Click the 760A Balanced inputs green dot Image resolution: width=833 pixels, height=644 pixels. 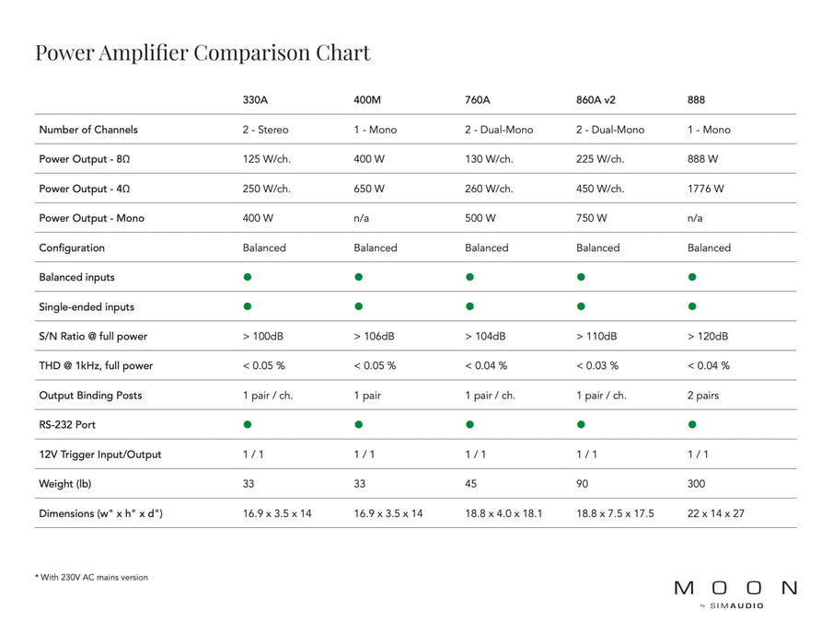469,277
